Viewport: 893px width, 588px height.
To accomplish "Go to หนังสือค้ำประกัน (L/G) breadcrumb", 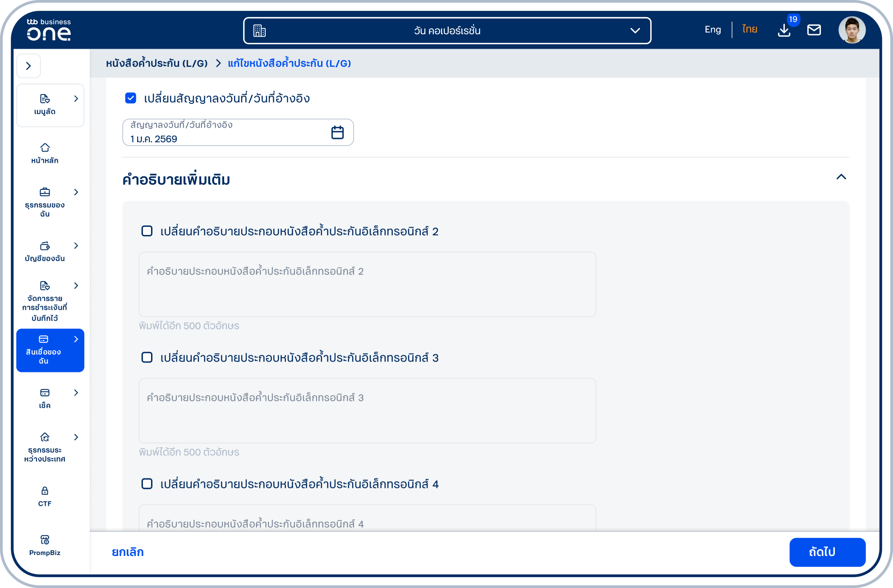I will (x=157, y=63).
